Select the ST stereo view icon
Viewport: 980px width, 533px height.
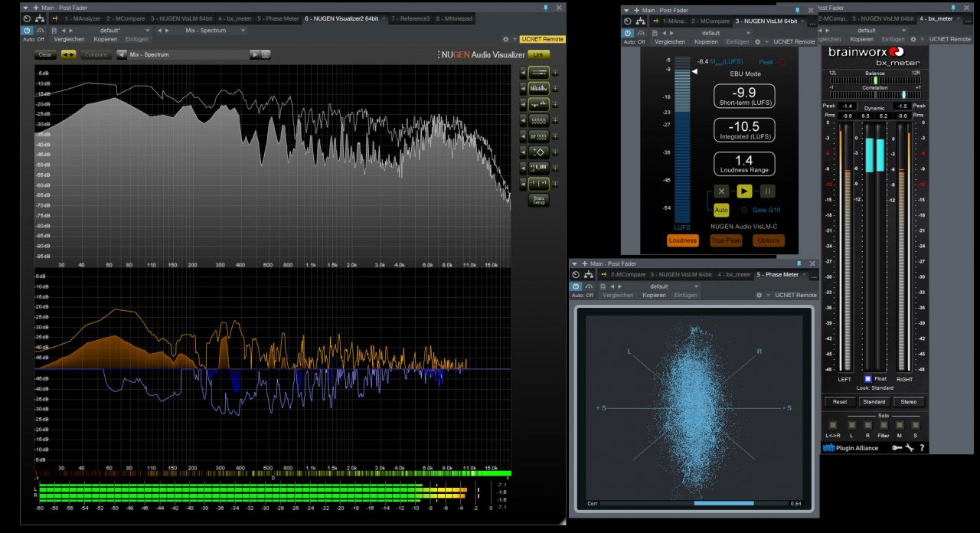tap(539, 136)
